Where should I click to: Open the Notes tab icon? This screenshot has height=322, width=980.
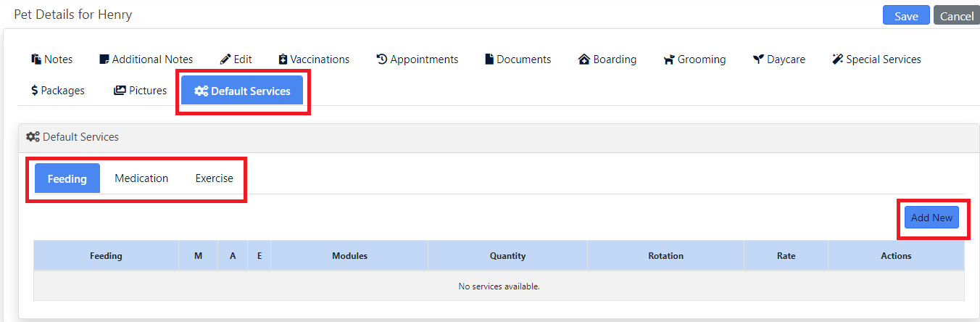click(36, 59)
